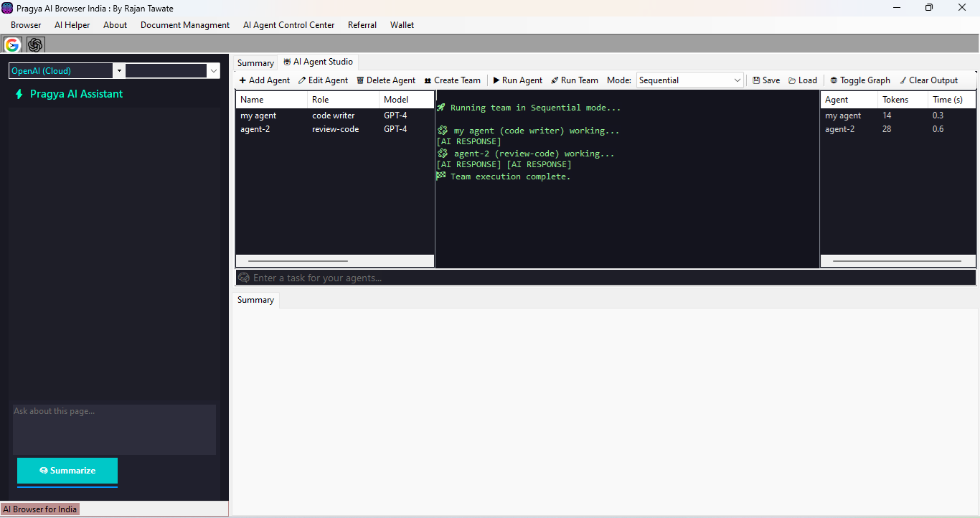Select agent-2 row in the agent list
The width and height of the screenshot is (980, 518).
[255, 129]
